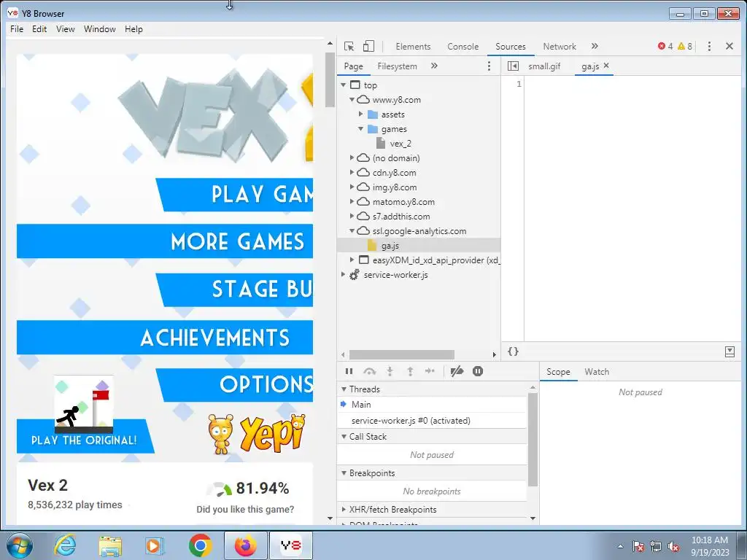Open DevTools customize three-dot menu
747x560 pixels.
(x=709, y=46)
